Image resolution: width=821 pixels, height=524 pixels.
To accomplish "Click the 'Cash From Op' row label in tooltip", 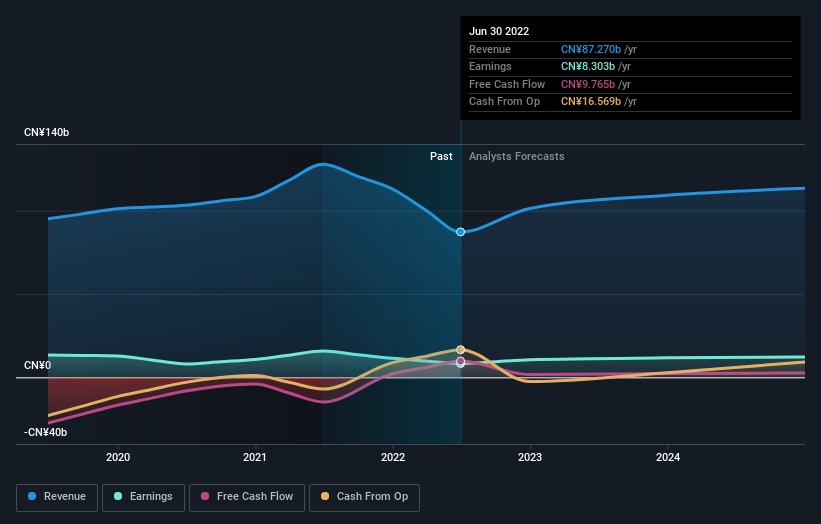I will pyautogui.click(x=504, y=102).
